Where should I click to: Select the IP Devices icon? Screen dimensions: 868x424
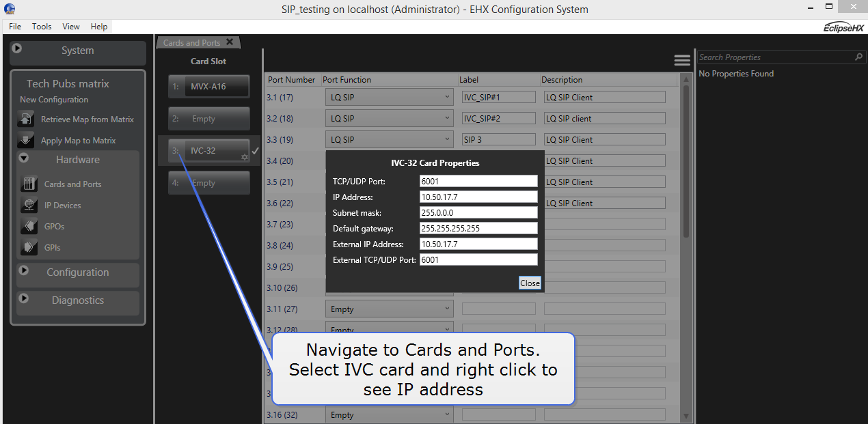pyautogui.click(x=29, y=205)
